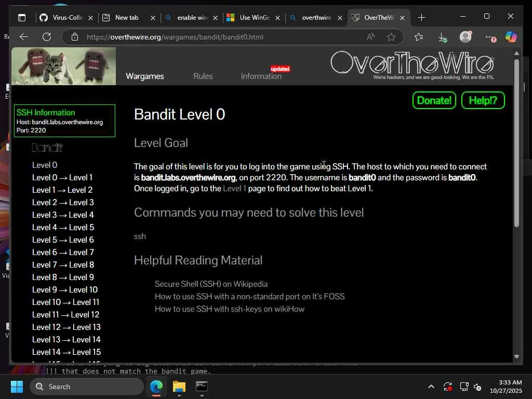The height and width of the screenshot is (399, 532).
Task: Click the Donate! button
Action: [x=434, y=100]
